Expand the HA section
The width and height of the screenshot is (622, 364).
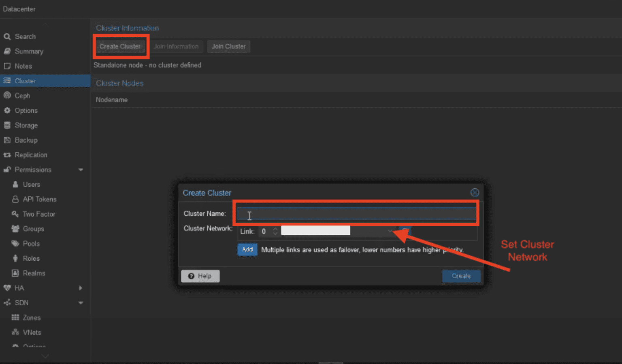pyautogui.click(x=80, y=288)
